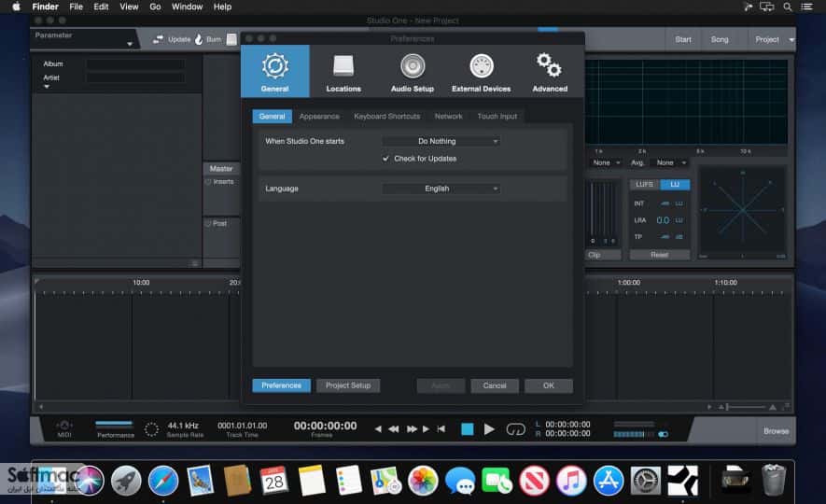Viewport: 826px width, 504px height.
Task: Click the Play transport button
Action: [x=489, y=429]
